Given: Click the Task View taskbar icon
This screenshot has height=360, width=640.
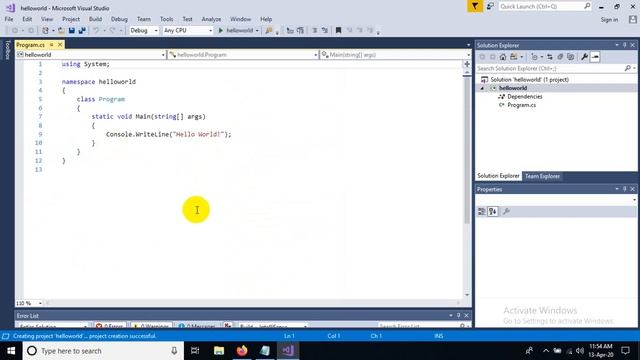Looking at the screenshot, I should point(195,351).
